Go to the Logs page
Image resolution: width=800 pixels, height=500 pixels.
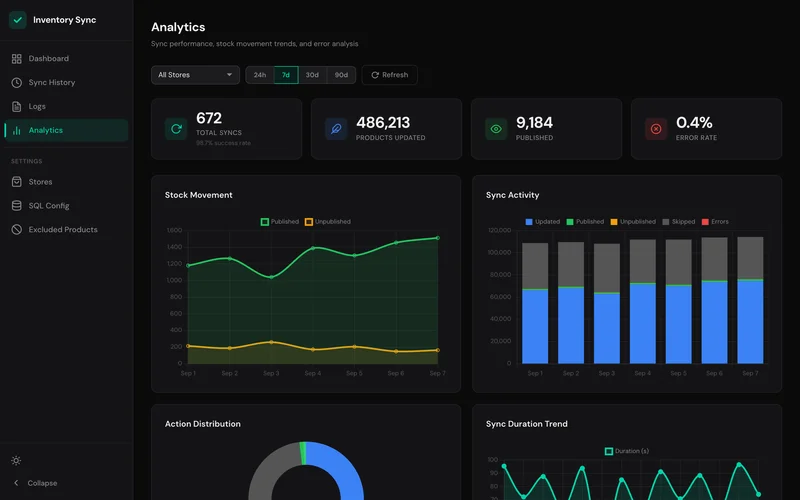(66, 107)
